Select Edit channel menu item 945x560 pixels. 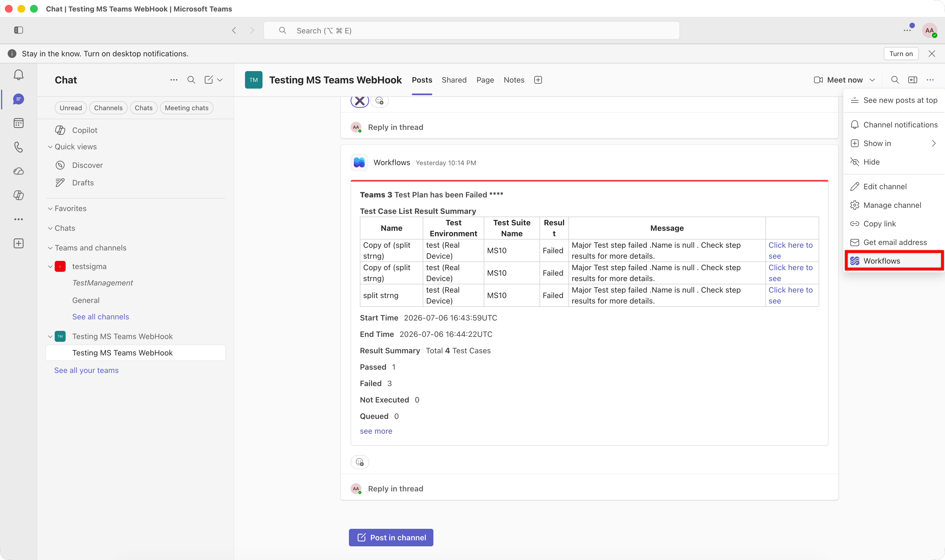click(x=893, y=186)
